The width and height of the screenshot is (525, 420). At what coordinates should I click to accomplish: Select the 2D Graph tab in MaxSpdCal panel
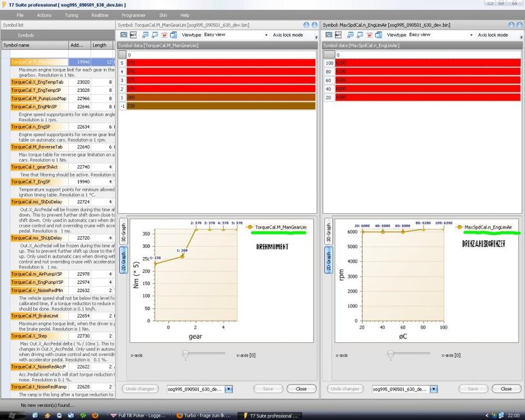pos(328,260)
